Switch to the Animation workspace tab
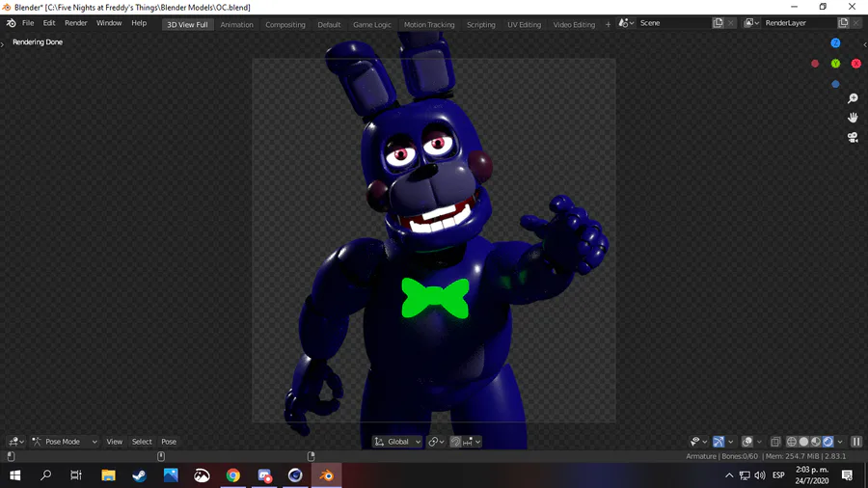Screen dimensions: 868x488 click(237, 24)
